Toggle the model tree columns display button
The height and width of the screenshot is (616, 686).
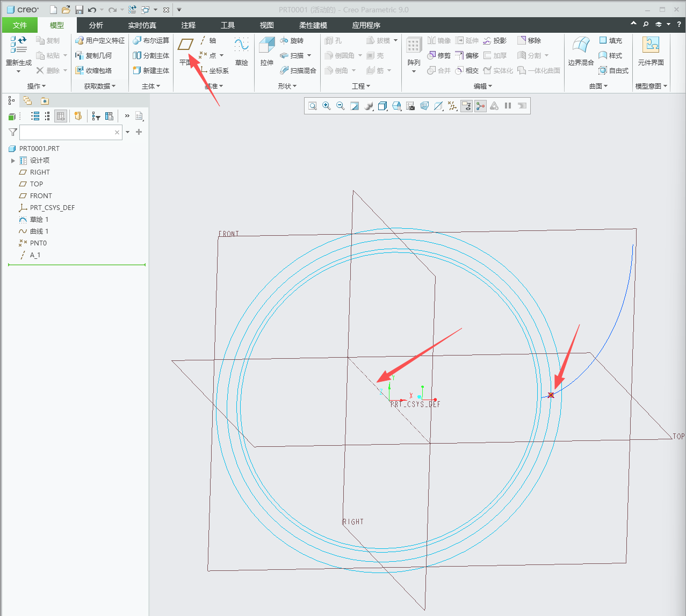click(61, 116)
